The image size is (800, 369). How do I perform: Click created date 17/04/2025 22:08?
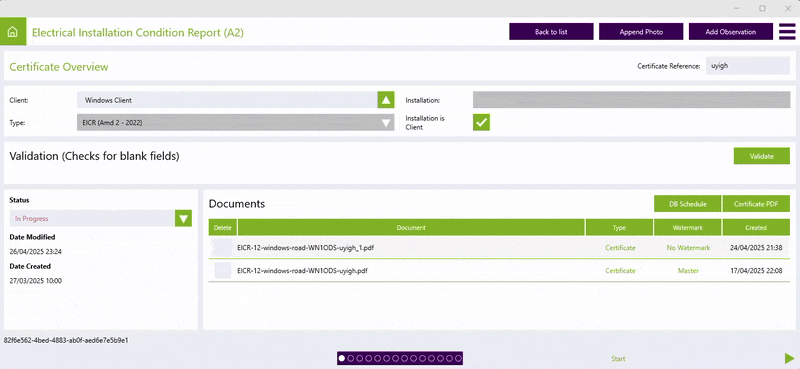[x=757, y=270]
